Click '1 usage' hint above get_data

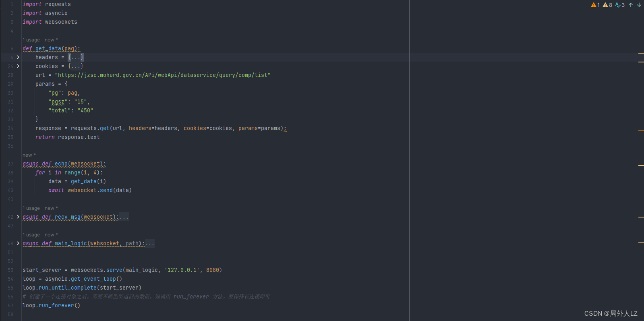31,40
